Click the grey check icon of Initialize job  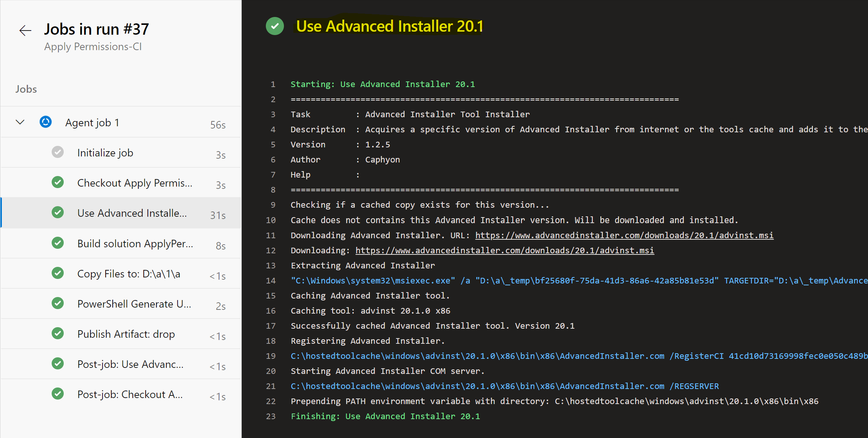point(58,152)
